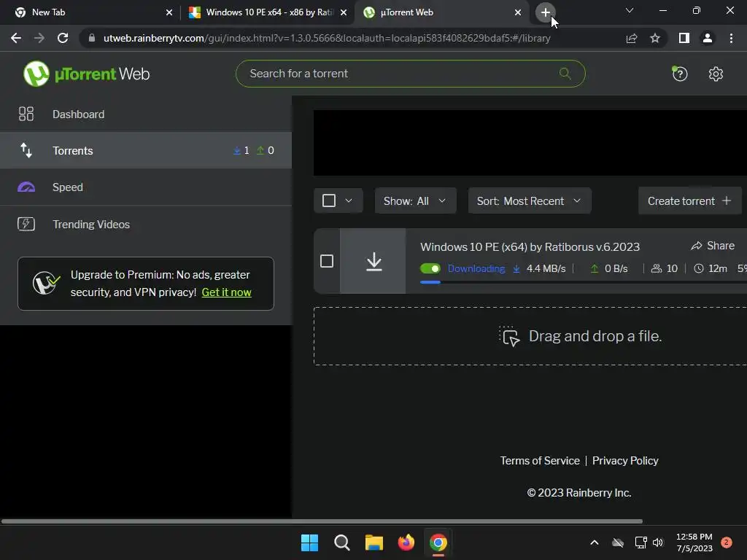Image resolution: width=747 pixels, height=560 pixels.
Task: Open the help question mark icon
Action: tap(680, 74)
